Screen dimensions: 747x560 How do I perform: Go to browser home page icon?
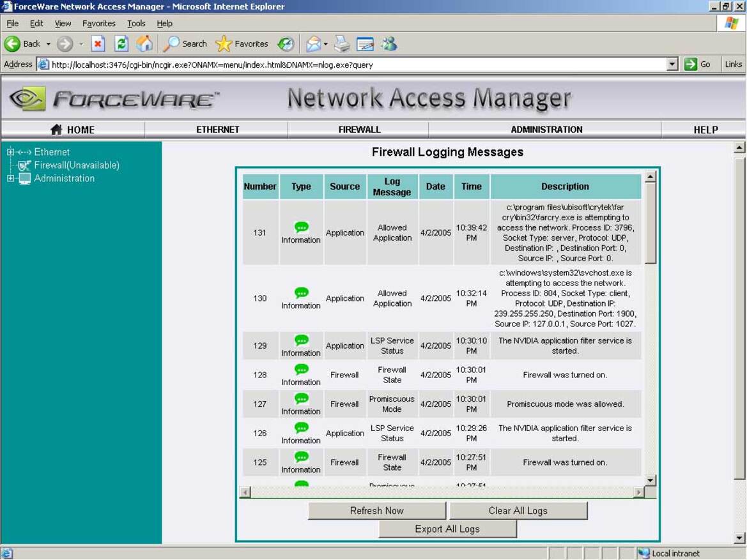144,44
